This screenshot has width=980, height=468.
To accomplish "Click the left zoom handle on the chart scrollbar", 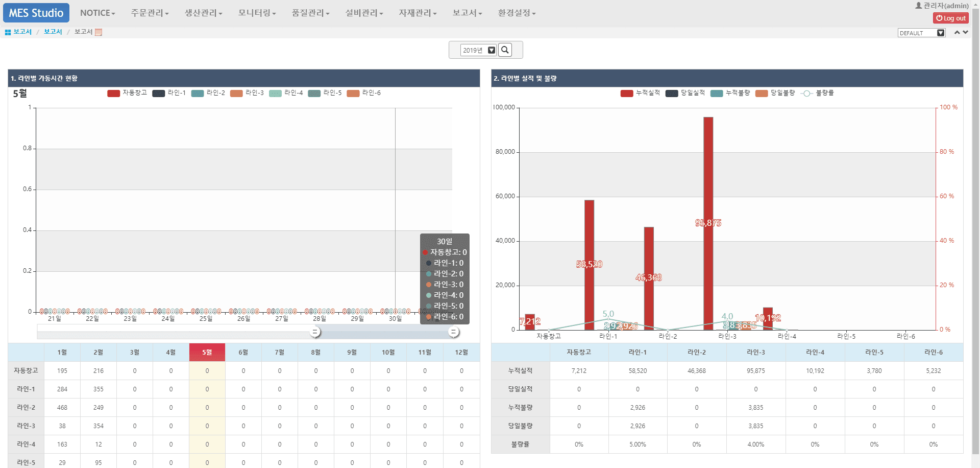I will point(315,332).
